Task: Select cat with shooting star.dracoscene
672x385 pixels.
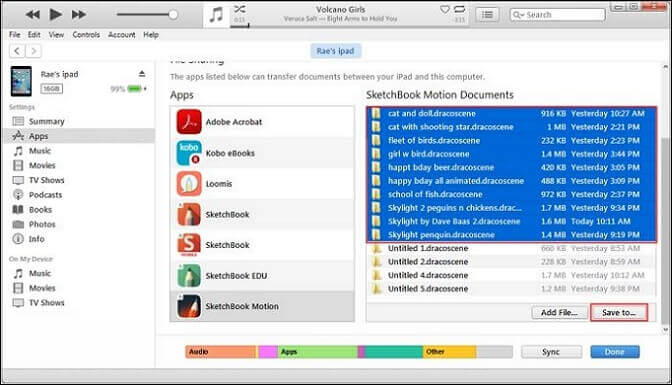Action: tap(511, 127)
